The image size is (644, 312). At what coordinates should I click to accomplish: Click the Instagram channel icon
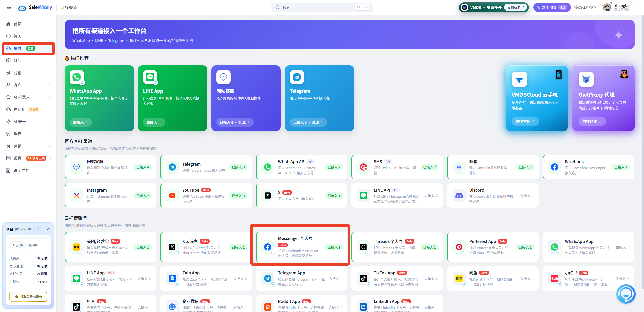[76, 196]
